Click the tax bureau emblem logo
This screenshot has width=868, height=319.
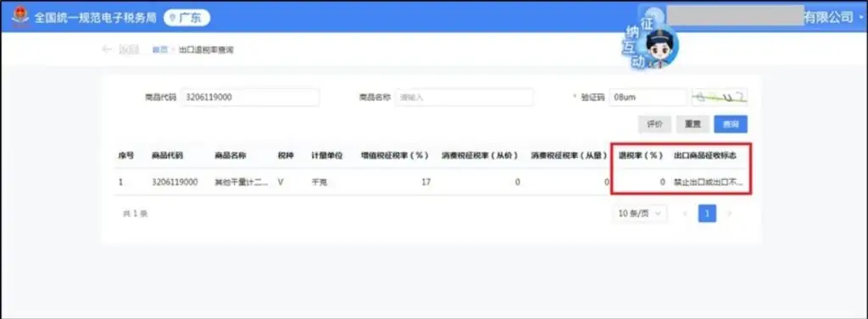20,17
